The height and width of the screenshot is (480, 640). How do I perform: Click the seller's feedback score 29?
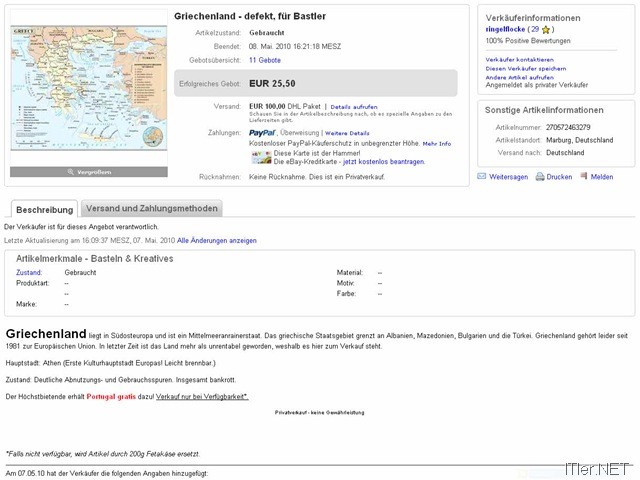click(535, 29)
